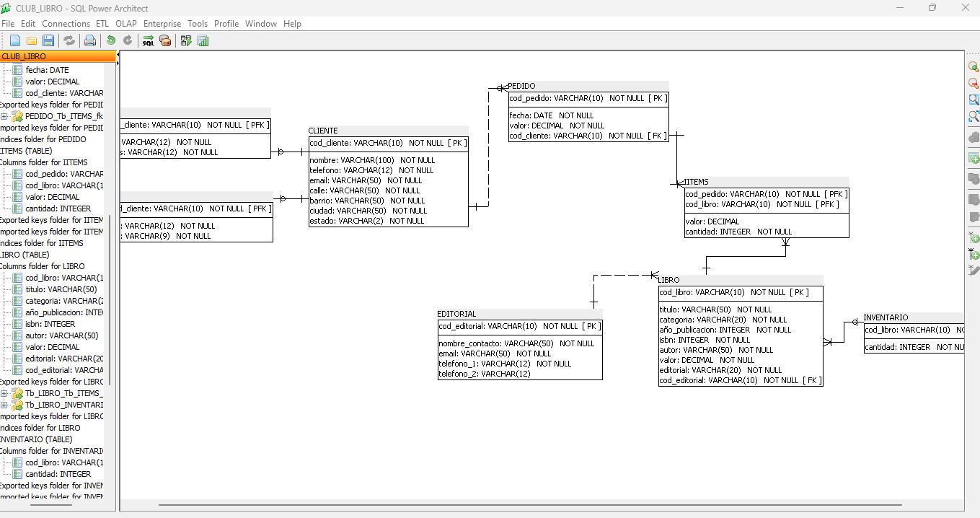Click the Print toolbar icon
The height and width of the screenshot is (518, 980).
[x=90, y=40]
